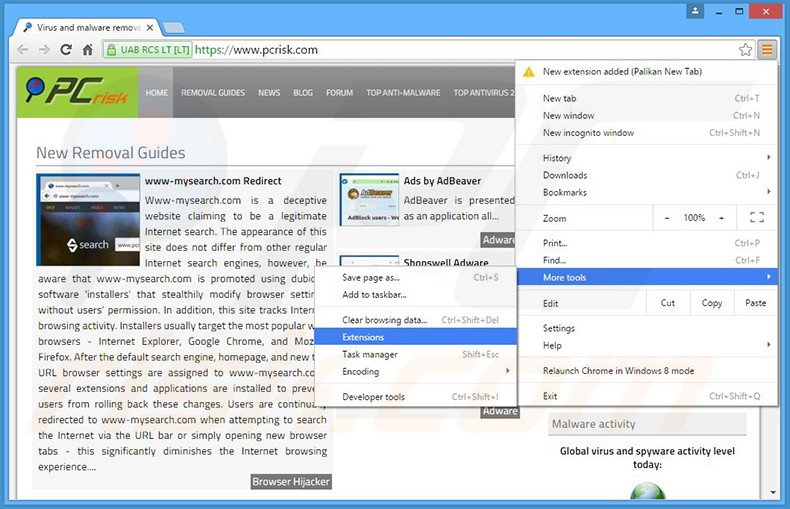790x509 pixels.
Task: Choose Find... from the menu
Action: click(x=646, y=260)
